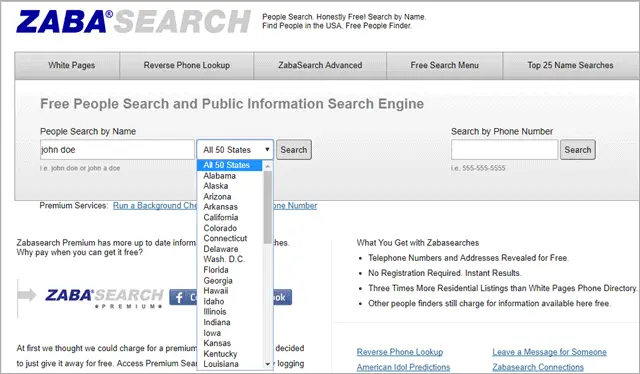Viewport: 640px width, 374px height.
Task: Click Search button for phone number
Action: (x=578, y=149)
